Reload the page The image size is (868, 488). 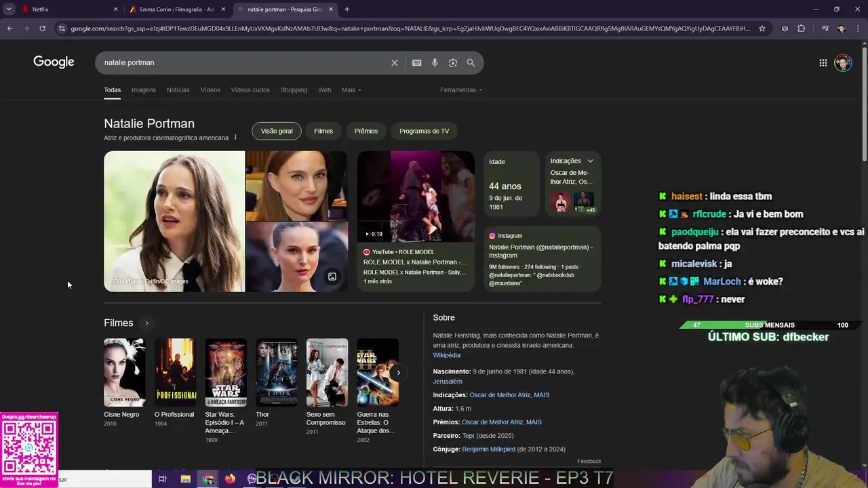pyautogui.click(x=42, y=28)
